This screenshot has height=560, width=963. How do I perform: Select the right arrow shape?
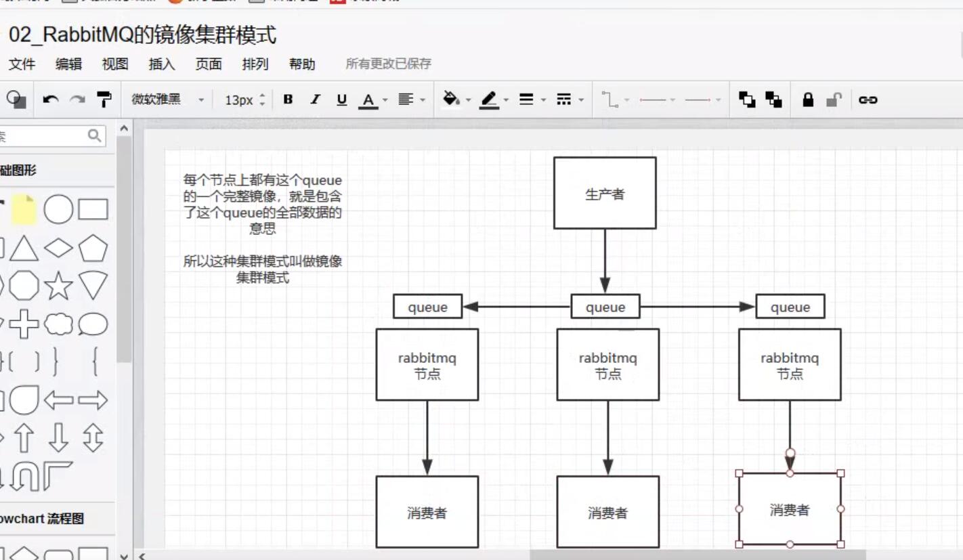pos(93,400)
